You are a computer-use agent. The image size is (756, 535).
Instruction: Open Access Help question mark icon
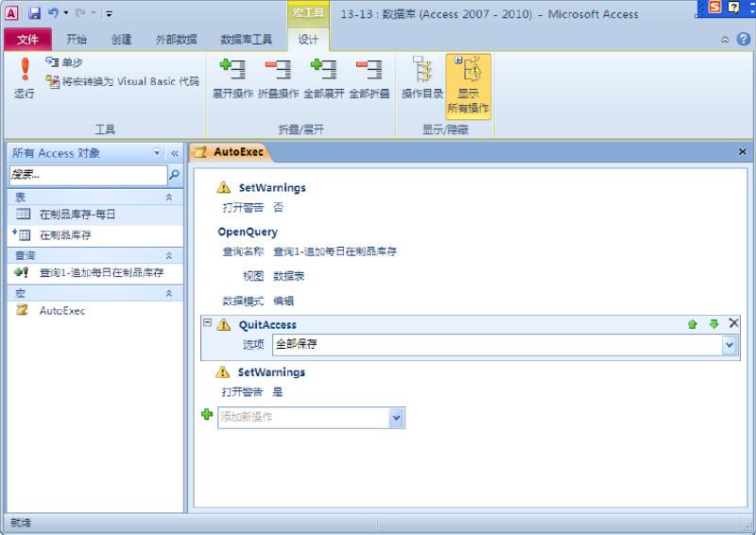744,39
